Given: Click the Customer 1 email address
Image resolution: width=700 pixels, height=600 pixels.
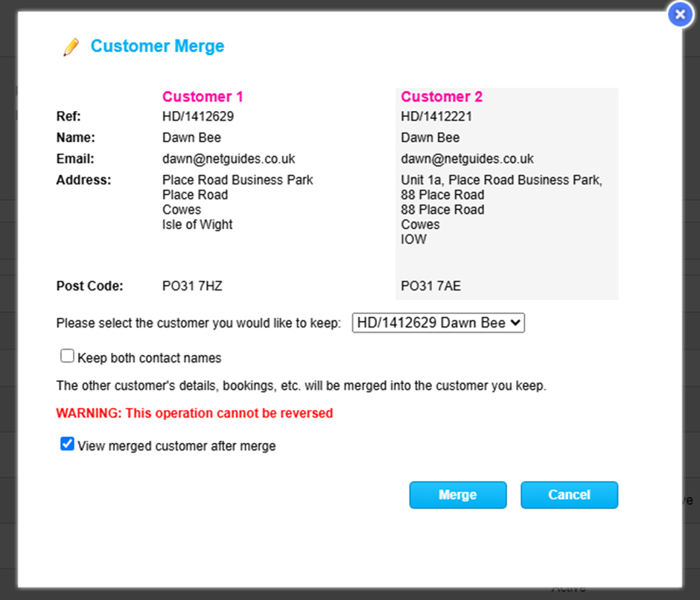Looking at the screenshot, I should 229,159.
